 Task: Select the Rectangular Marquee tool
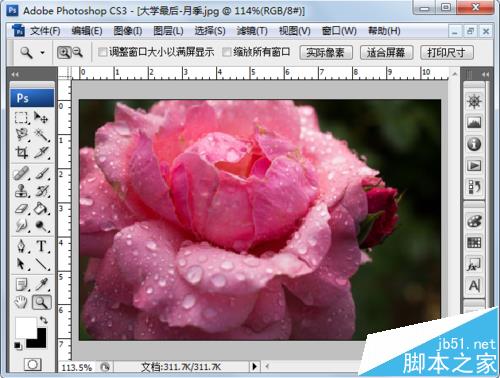click(x=22, y=118)
